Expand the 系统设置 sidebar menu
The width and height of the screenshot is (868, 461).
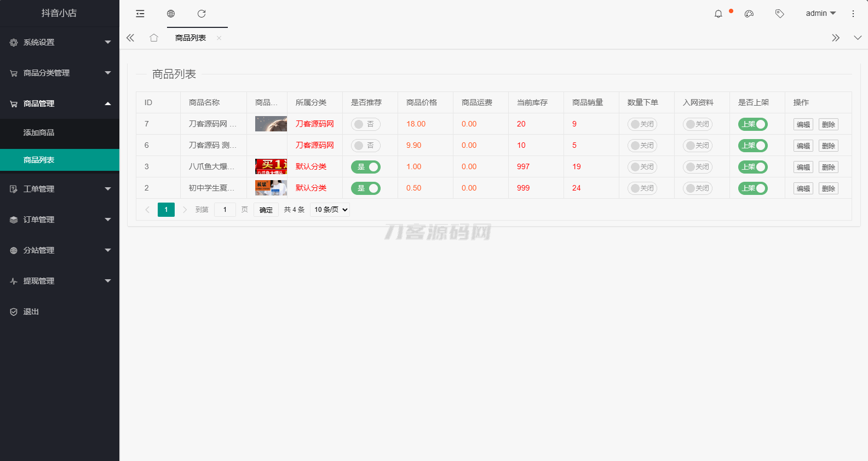click(x=60, y=42)
